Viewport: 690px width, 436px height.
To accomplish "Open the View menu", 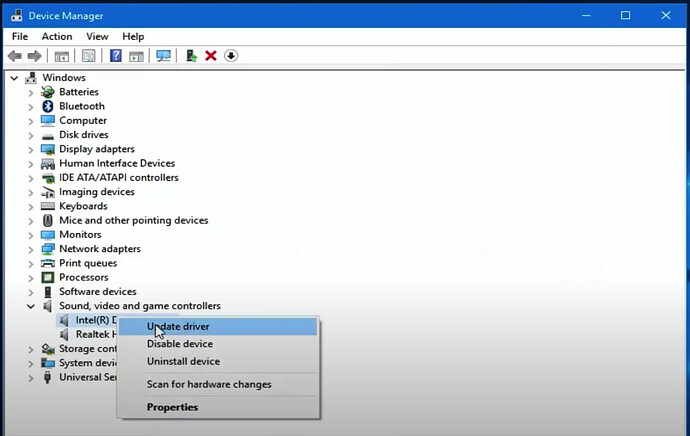I will tap(97, 37).
